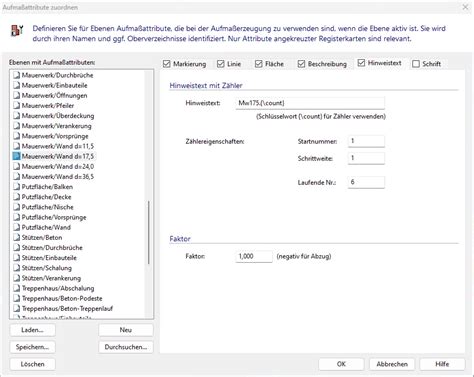This screenshot has width=474, height=377.
Task: Click the page icon beside Stützen/Verankerung
Action: coord(16,278)
